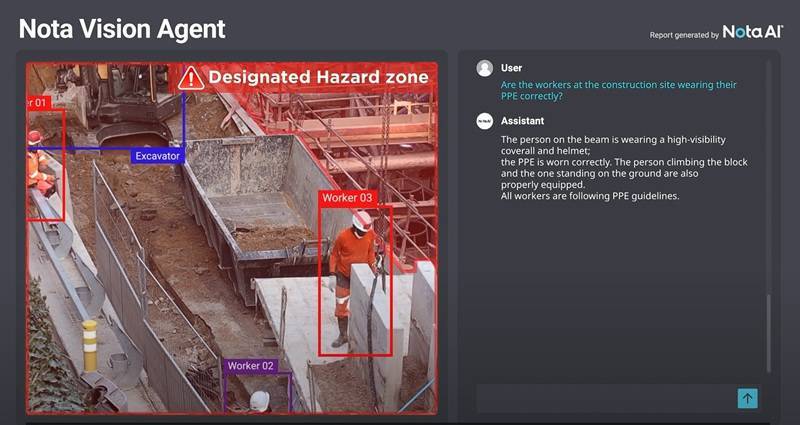Focus the chat message input field

click(x=605, y=398)
